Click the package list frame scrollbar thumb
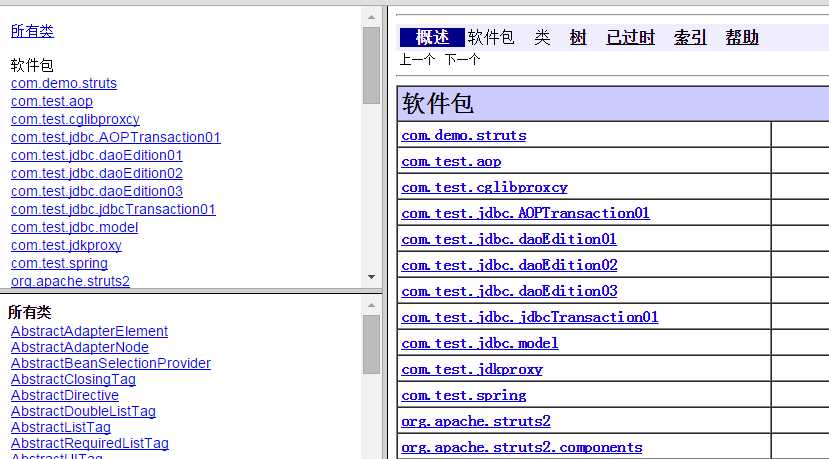This screenshot has height=459, width=829. (x=372, y=66)
